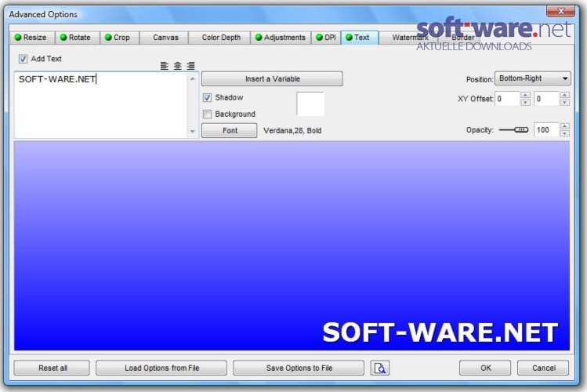Click text box scrollbar down arrow
587x392 pixels.
193,132
